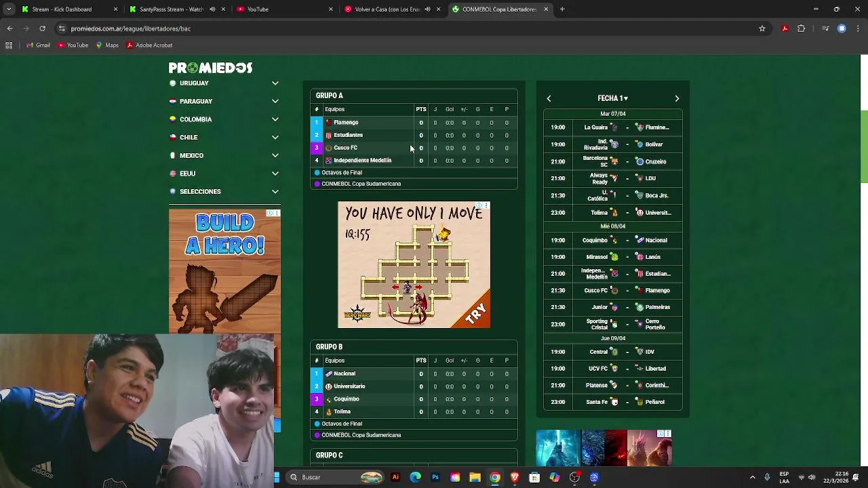
Task: Select the CONMEBOL Copa Libertadores tab
Action: (x=500, y=9)
